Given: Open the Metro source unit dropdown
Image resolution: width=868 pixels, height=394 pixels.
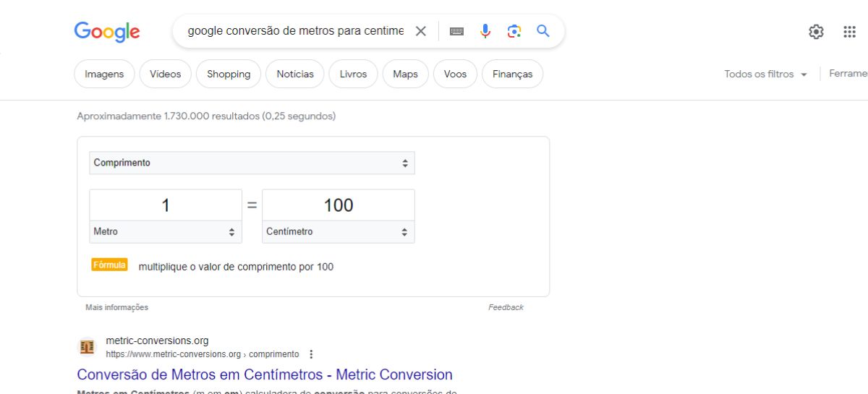Looking at the screenshot, I should 166,232.
